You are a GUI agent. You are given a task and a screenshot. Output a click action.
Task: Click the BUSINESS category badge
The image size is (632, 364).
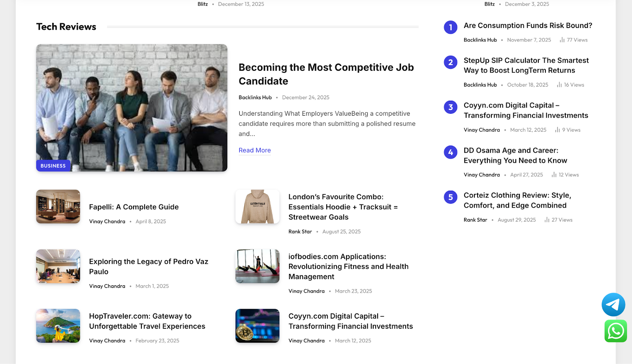pyautogui.click(x=53, y=166)
